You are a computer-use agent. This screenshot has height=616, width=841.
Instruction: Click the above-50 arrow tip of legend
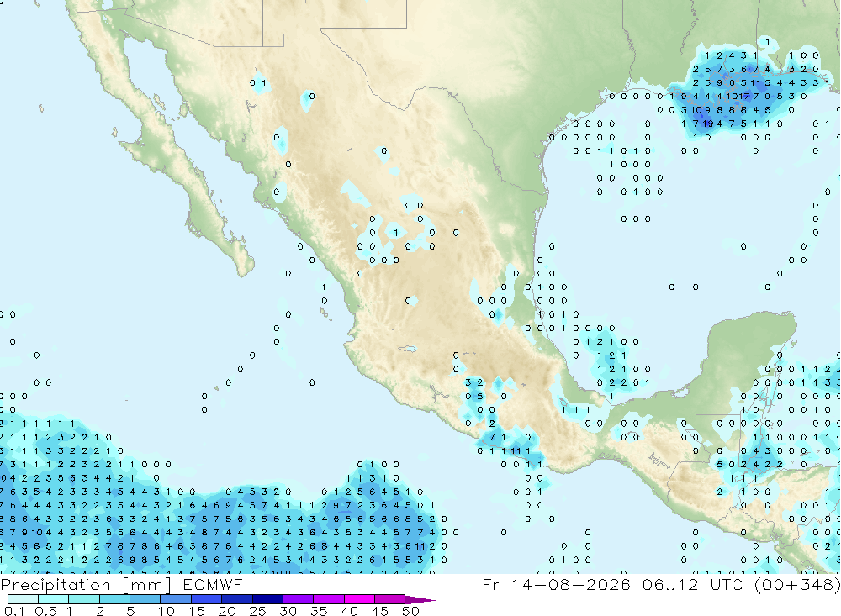coord(420,600)
